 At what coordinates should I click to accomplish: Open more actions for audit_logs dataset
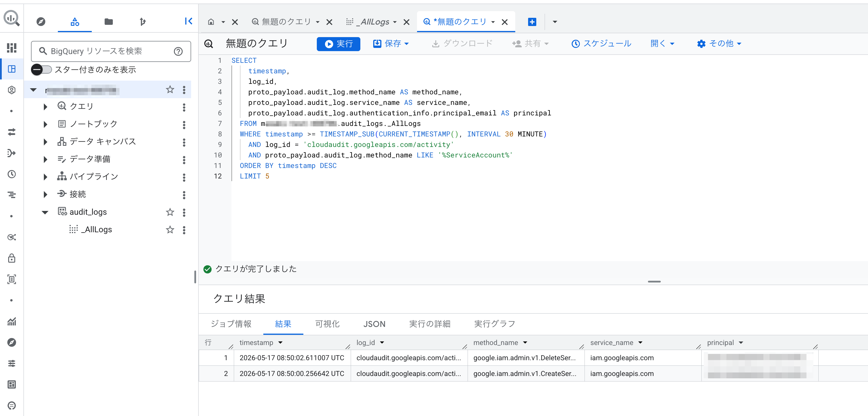[184, 212]
